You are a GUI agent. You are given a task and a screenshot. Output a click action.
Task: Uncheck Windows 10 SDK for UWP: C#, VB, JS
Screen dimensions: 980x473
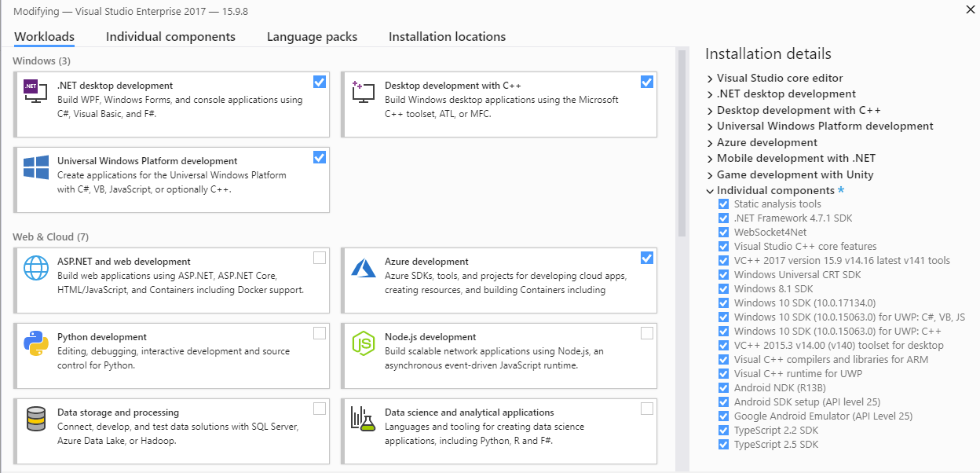pos(723,317)
